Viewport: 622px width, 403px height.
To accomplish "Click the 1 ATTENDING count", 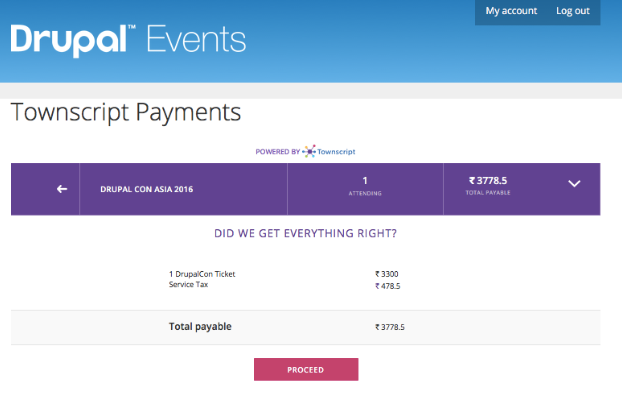I will point(365,186).
